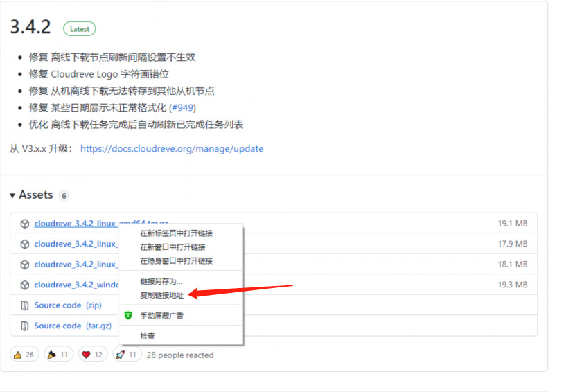The image size is (582, 392).
Task: Click the file icon beside Source code (tar.gz)
Action: pyautogui.click(x=24, y=326)
